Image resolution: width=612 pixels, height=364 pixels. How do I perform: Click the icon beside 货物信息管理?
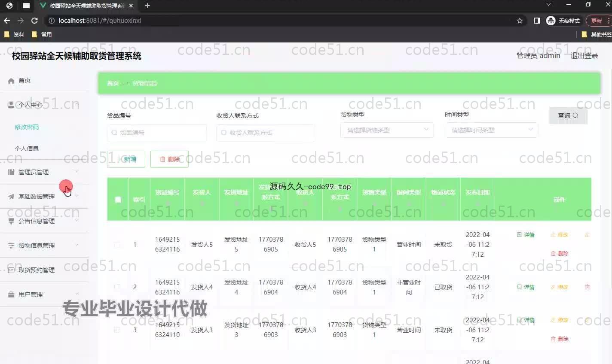coord(11,246)
